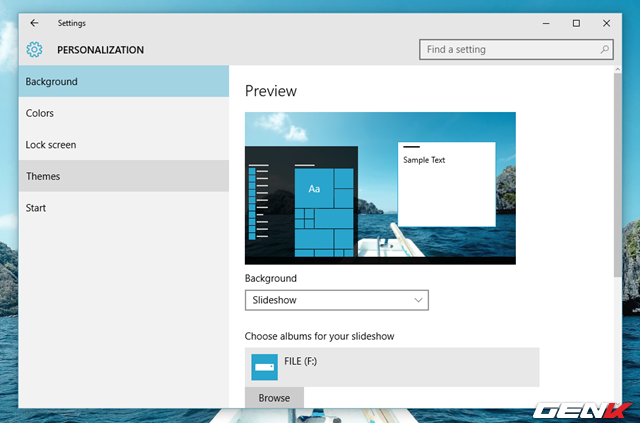Screen dimensions: 640x423
Task: Open the Lock screen section
Action: pos(124,145)
